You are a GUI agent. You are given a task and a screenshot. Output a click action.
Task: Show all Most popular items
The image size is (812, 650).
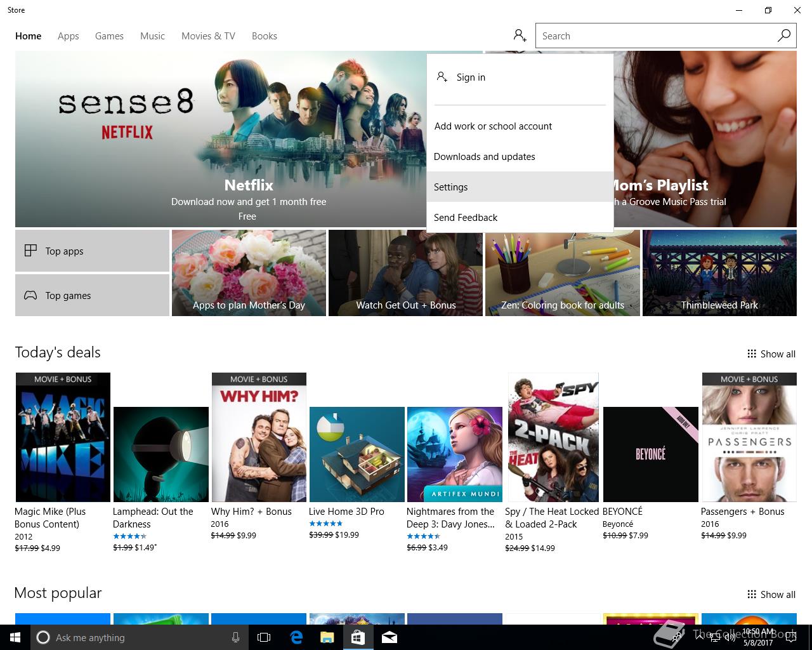tap(771, 594)
